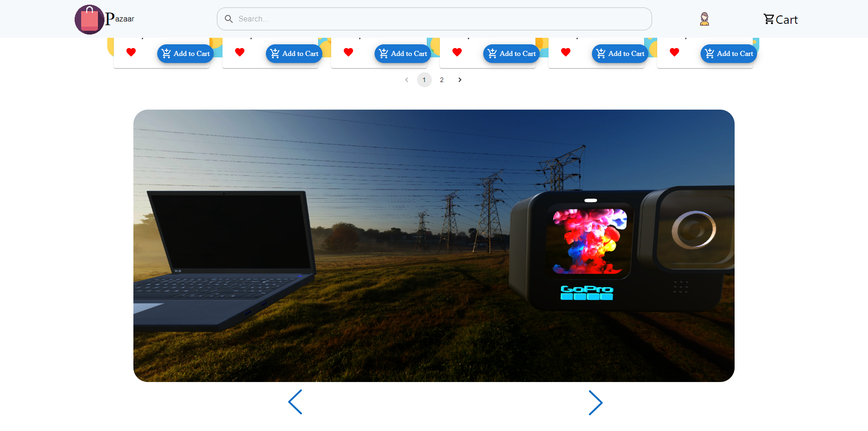Click the Pazaar shopping bag logo
The image size is (868, 431).
pos(89,19)
